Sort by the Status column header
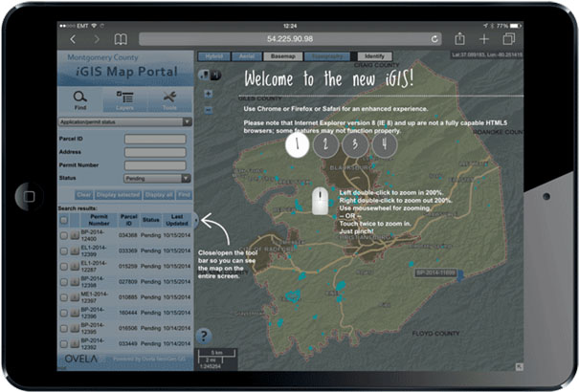This screenshot has height=392, width=579. click(150, 220)
